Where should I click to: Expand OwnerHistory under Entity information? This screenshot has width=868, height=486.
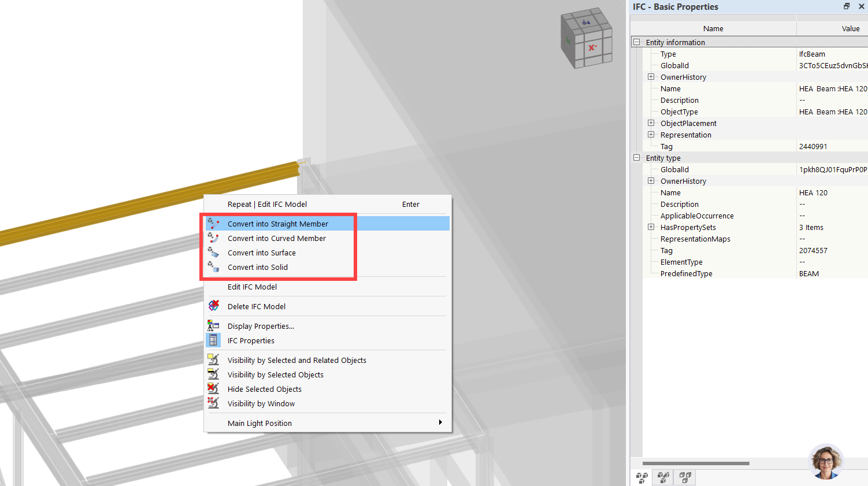pos(651,76)
